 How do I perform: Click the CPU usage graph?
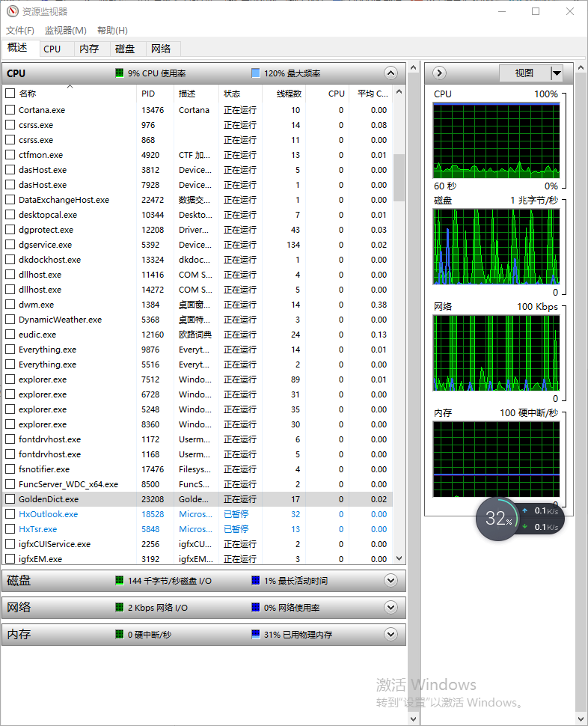497,141
